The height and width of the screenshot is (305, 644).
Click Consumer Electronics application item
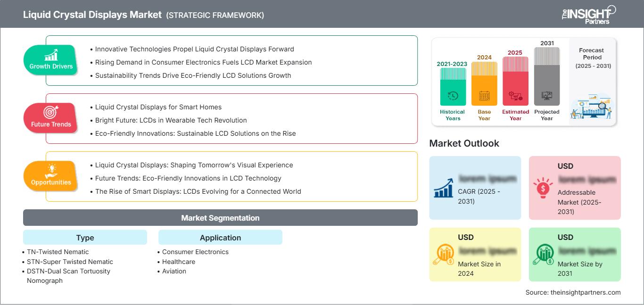click(x=195, y=252)
